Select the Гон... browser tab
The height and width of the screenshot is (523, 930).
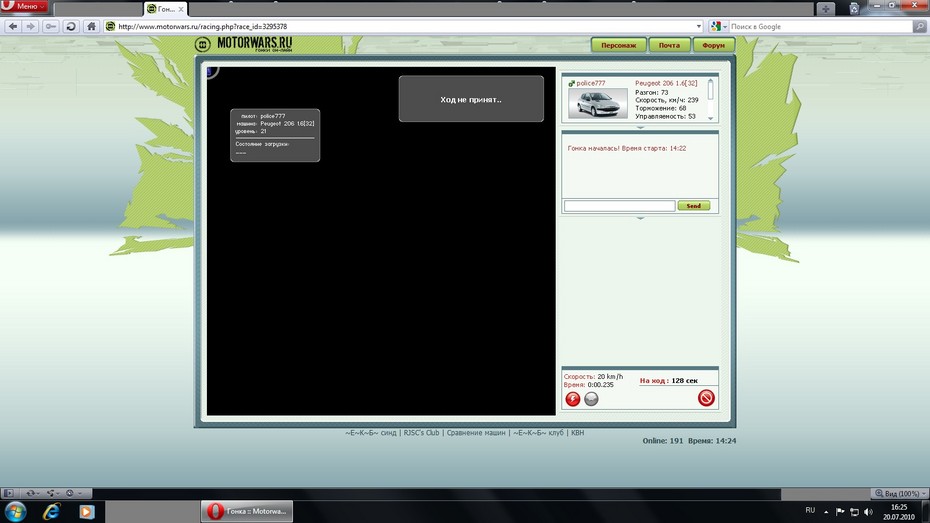point(165,9)
